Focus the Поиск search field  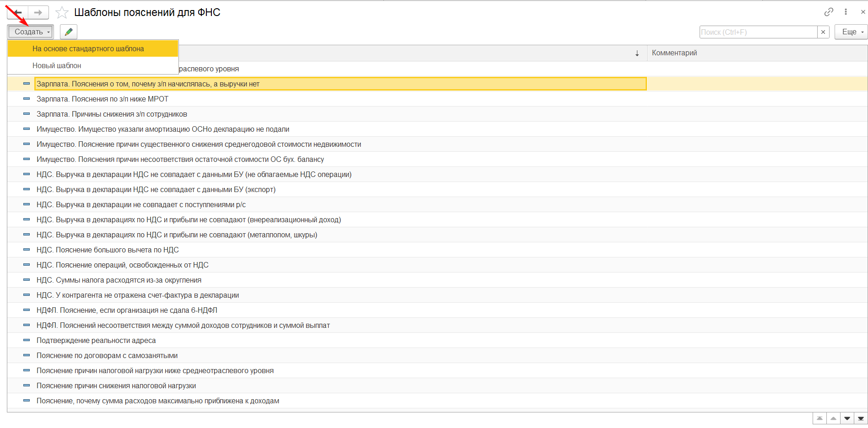coord(758,32)
